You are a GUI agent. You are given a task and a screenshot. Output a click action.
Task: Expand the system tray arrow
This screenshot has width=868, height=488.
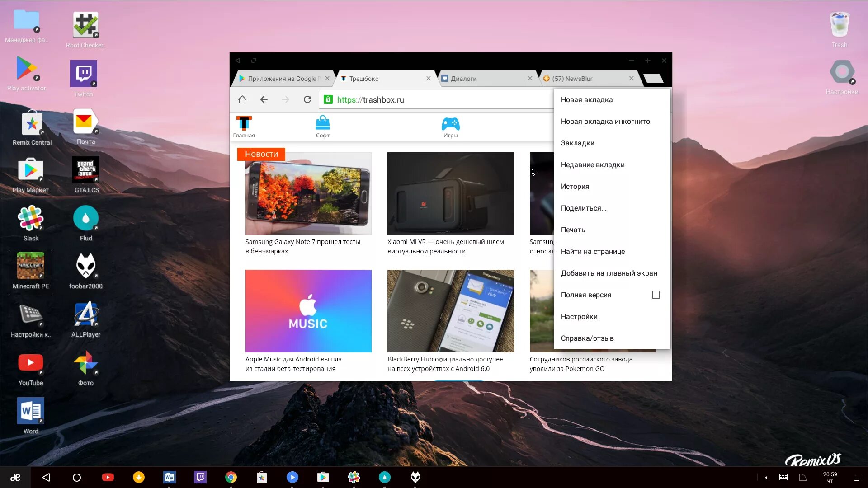coord(766,477)
